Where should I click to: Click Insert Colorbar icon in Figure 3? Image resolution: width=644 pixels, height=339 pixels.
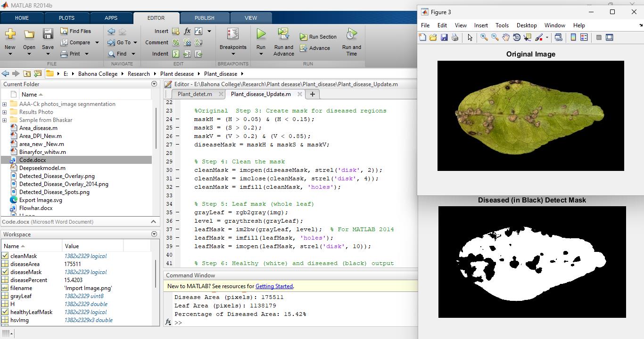573,37
